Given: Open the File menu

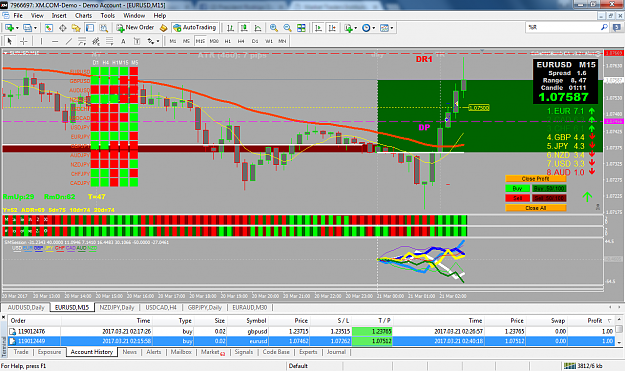Looking at the screenshot, I should click(18, 16).
